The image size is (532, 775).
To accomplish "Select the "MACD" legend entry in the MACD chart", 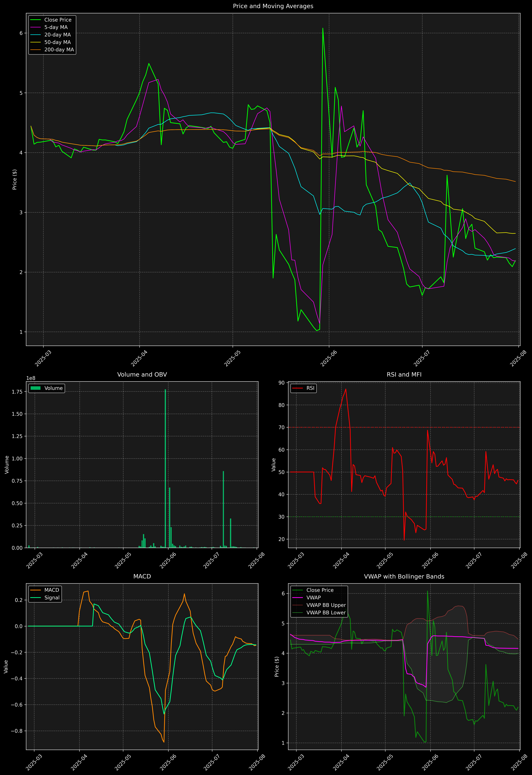I will pyautogui.click(x=52, y=590).
